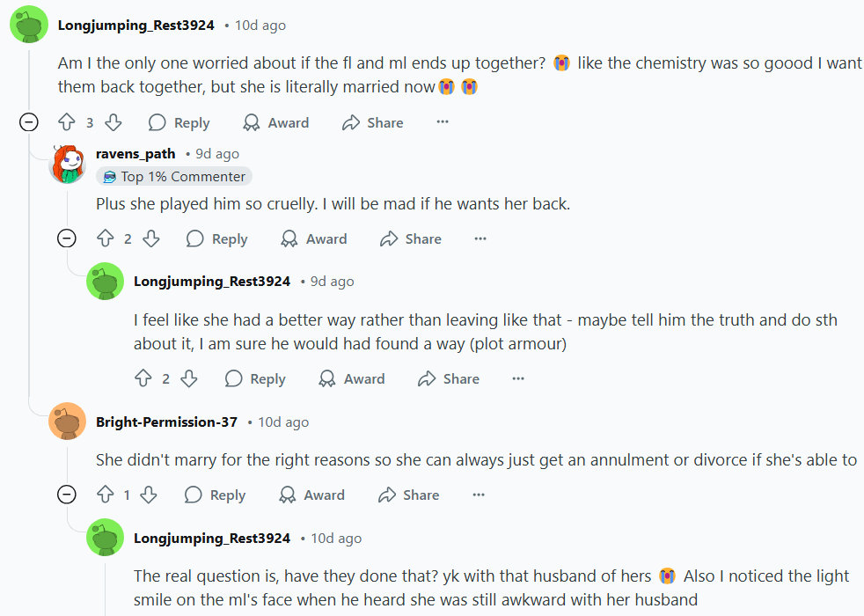Give an Award to ravens_path's comment
The height and width of the screenshot is (616, 864).
point(313,239)
